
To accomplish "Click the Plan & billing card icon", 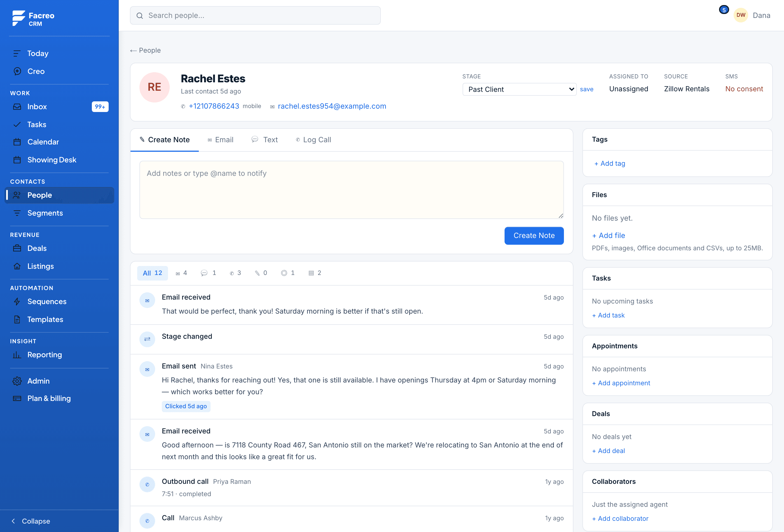I will [17, 398].
